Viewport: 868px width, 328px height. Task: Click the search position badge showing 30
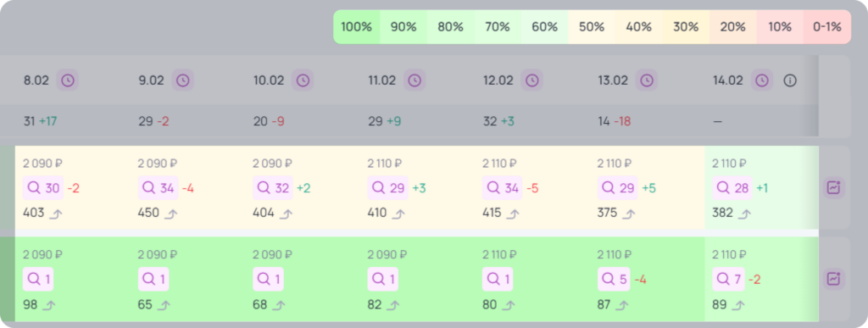pos(43,188)
